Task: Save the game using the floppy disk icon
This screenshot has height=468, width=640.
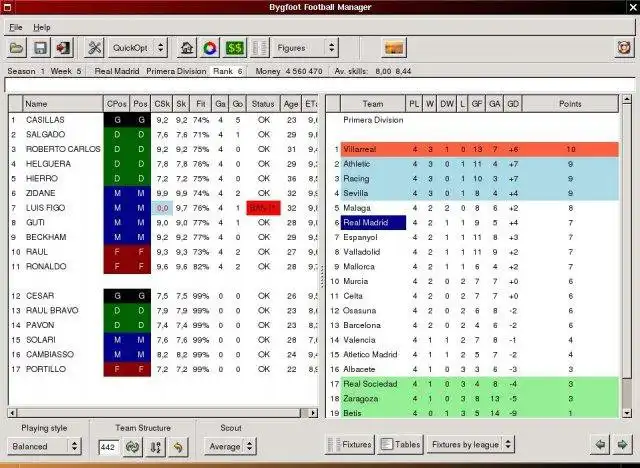Action: tap(40, 48)
